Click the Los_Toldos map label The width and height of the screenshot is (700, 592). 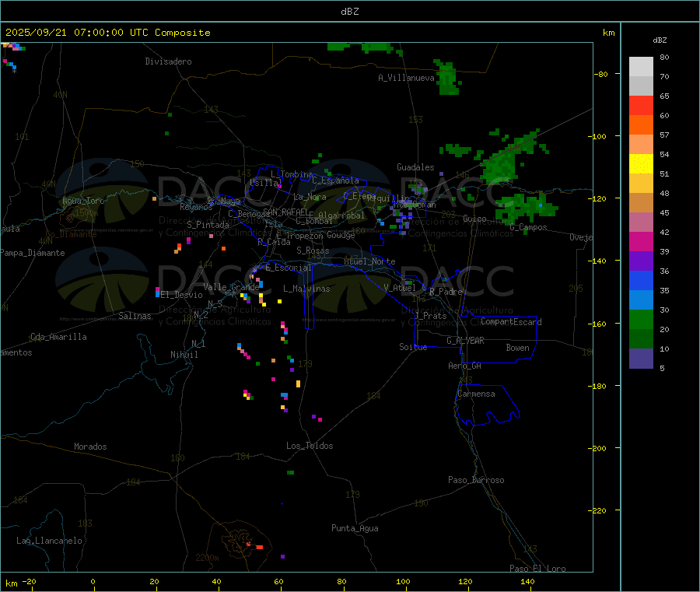(x=310, y=446)
